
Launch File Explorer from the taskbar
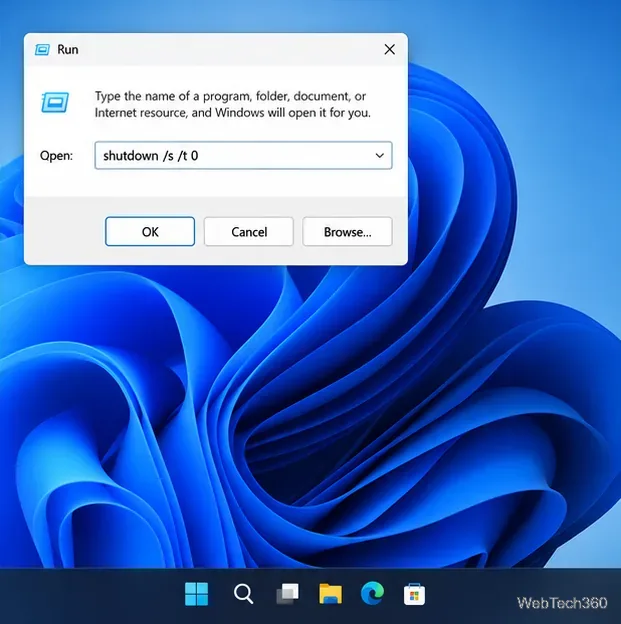click(x=330, y=594)
